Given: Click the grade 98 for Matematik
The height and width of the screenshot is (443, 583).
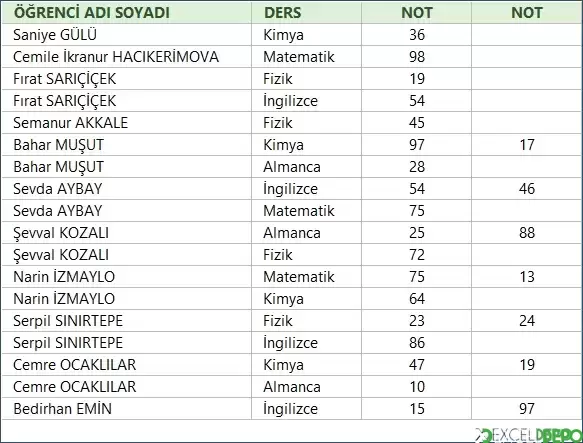Looking at the screenshot, I should (416, 57).
